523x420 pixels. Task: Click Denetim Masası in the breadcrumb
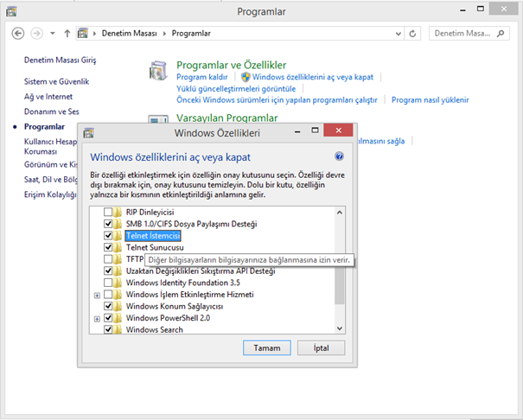129,34
